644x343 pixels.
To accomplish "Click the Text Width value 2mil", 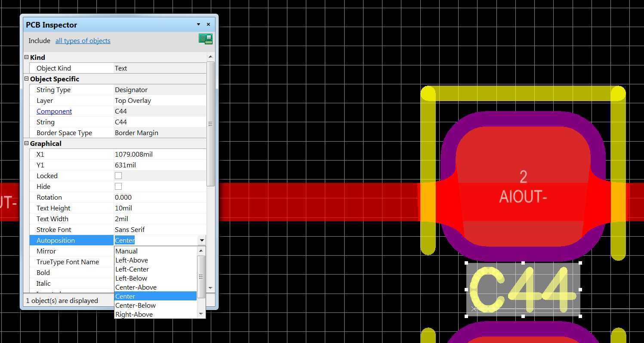I will [121, 219].
